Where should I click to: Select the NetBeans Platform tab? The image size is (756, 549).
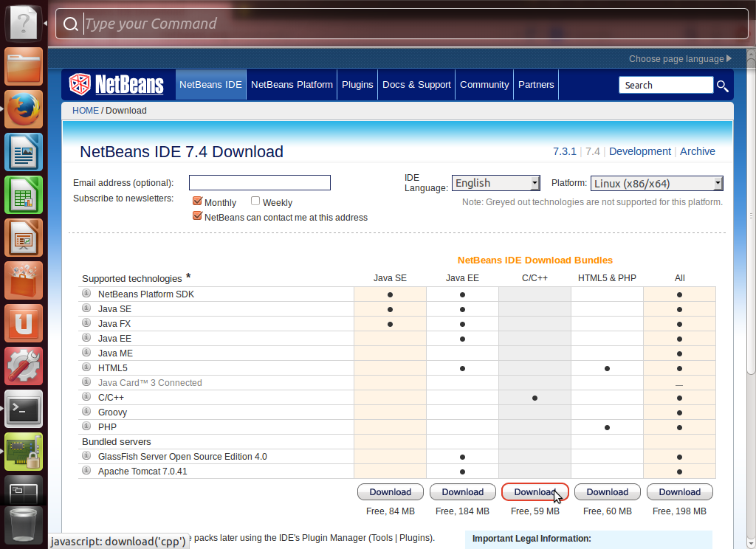(292, 84)
